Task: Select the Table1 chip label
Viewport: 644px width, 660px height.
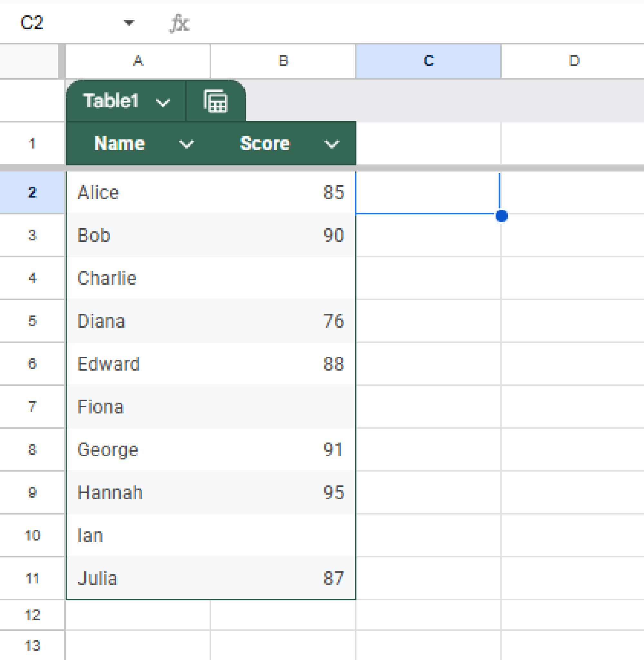Action: 112,100
